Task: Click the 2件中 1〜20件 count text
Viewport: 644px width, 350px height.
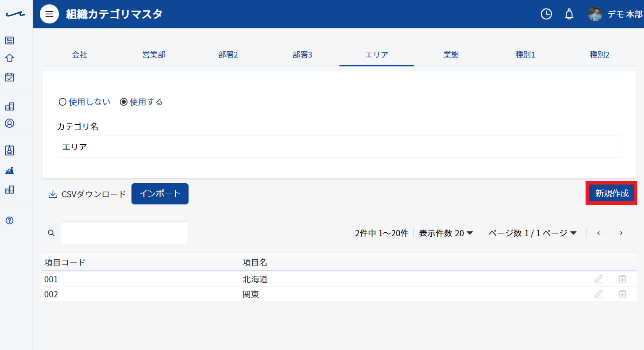Action: pyautogui.click(x=382, y=233)
